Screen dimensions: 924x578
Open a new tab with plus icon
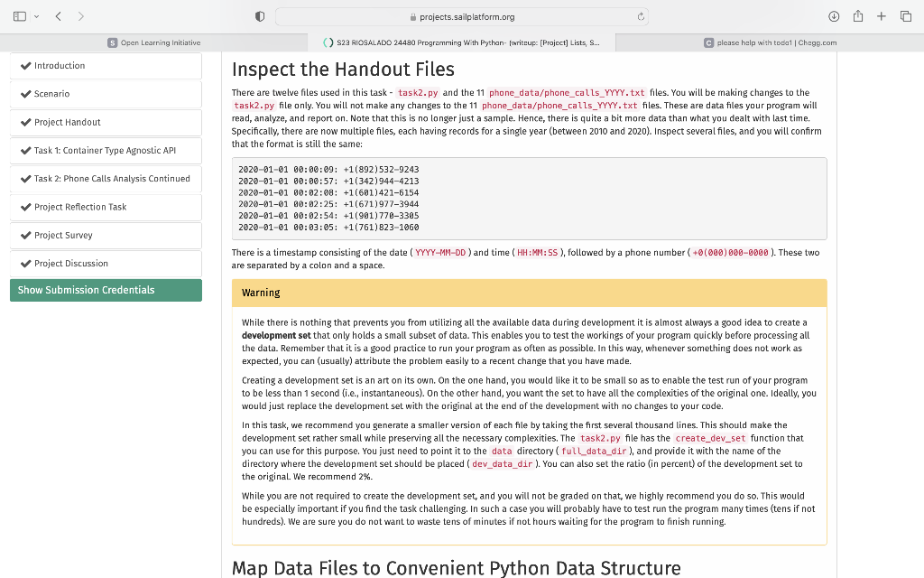pos(881,16)
